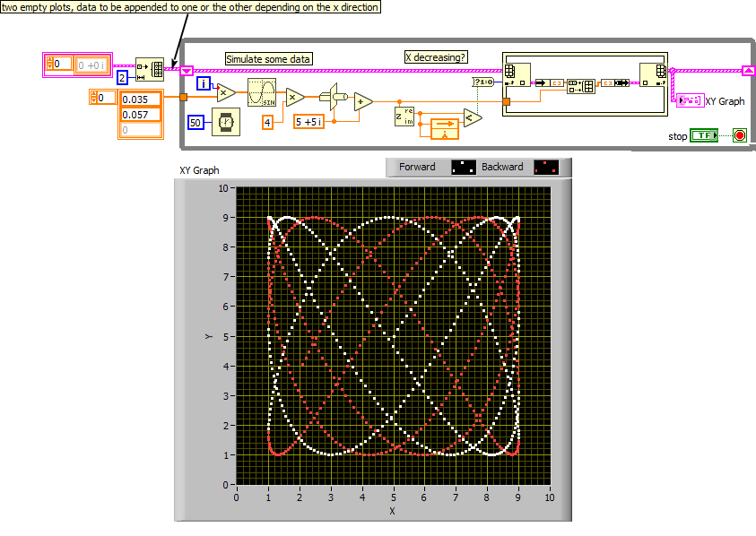The width and height of the screenshot is (756, 536).
Task: Click the X axis label of the graph
Action: pyautogui.click(x=392, y=512)
